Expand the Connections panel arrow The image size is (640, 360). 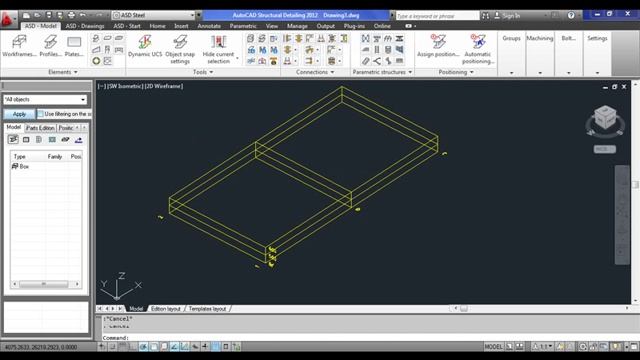tap(332, 72)
